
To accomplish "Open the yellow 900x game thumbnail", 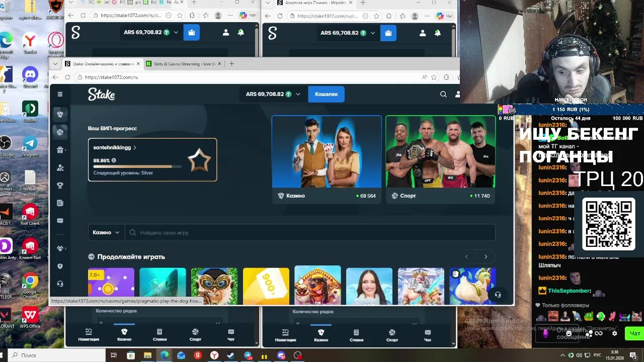I will click(x=266, y=287).
